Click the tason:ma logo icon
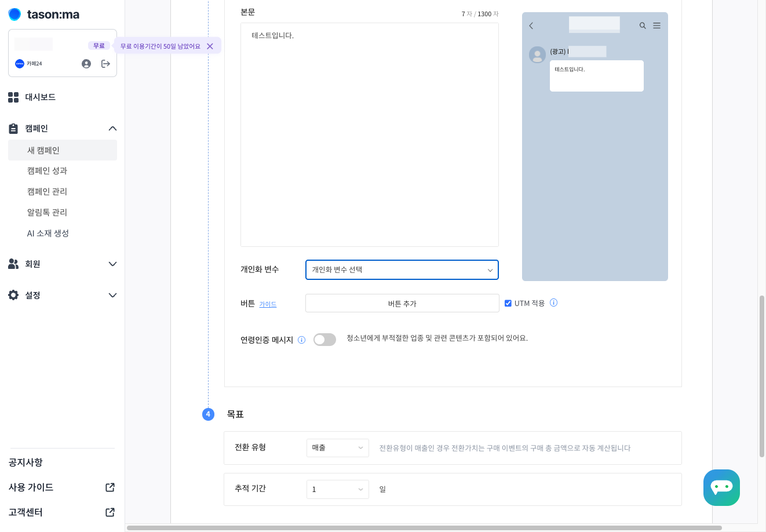766x532 pixels. pyautogui.click(x=14, y=14)
